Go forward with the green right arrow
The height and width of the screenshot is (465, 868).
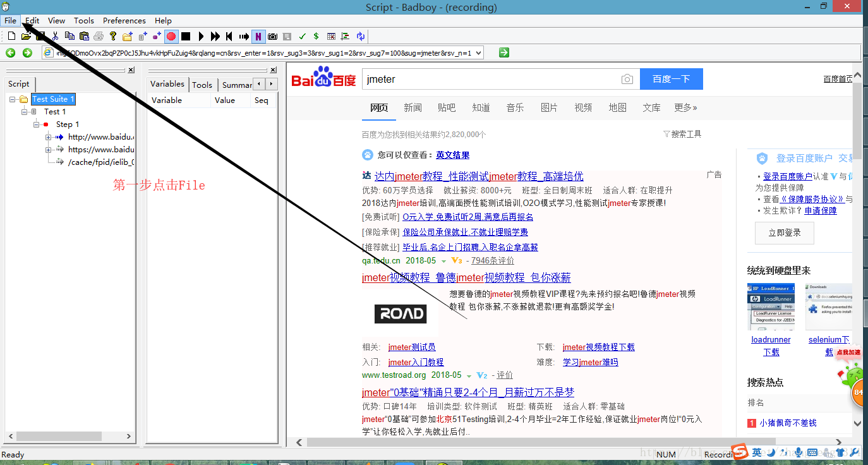pos(27,53)
